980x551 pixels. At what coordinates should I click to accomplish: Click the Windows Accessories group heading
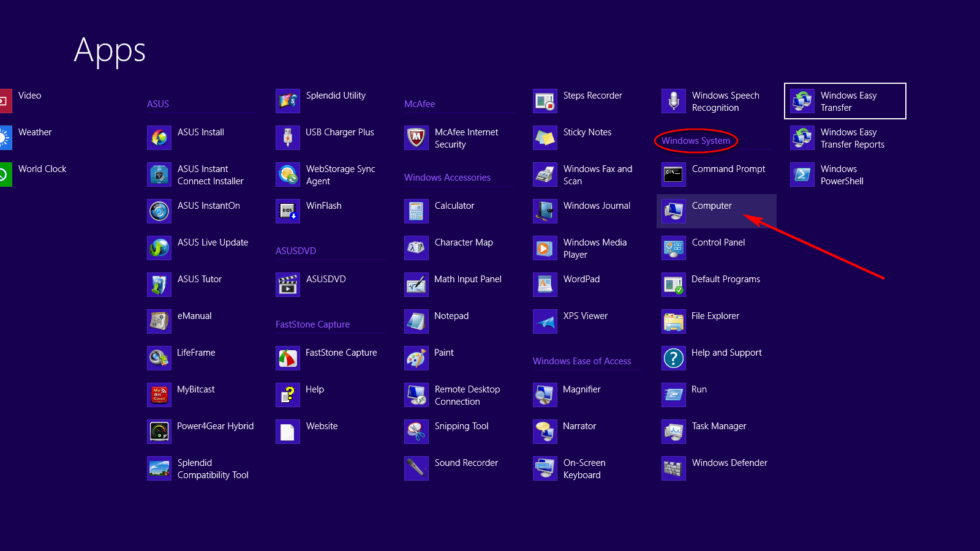click(x=447, y=178)
